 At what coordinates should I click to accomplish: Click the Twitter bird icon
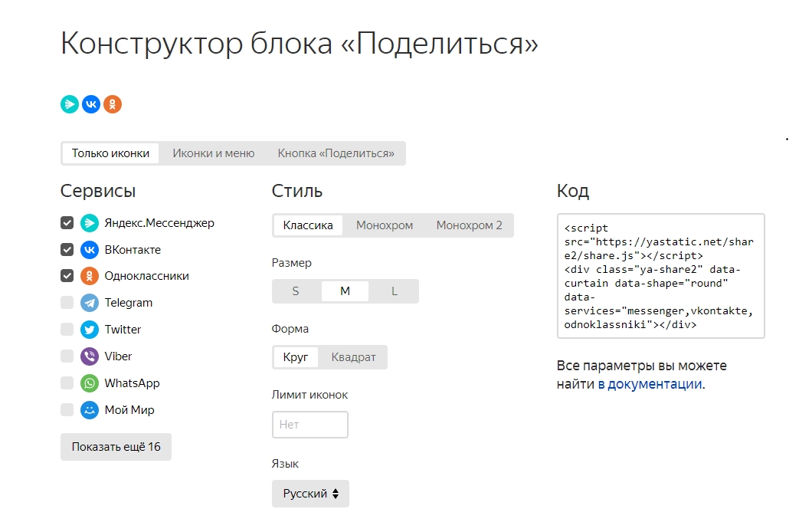pyautogui.click(x=90, y=330)
